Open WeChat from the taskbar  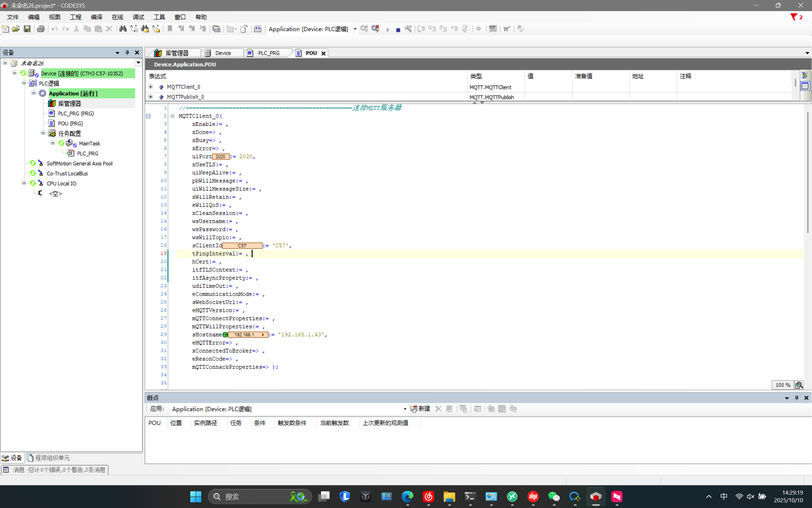554,497
